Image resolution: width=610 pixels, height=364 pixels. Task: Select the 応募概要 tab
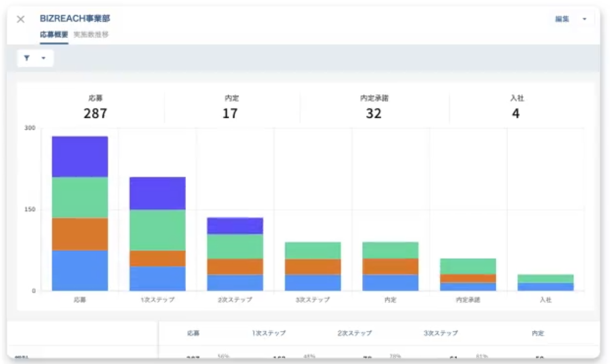54,34
